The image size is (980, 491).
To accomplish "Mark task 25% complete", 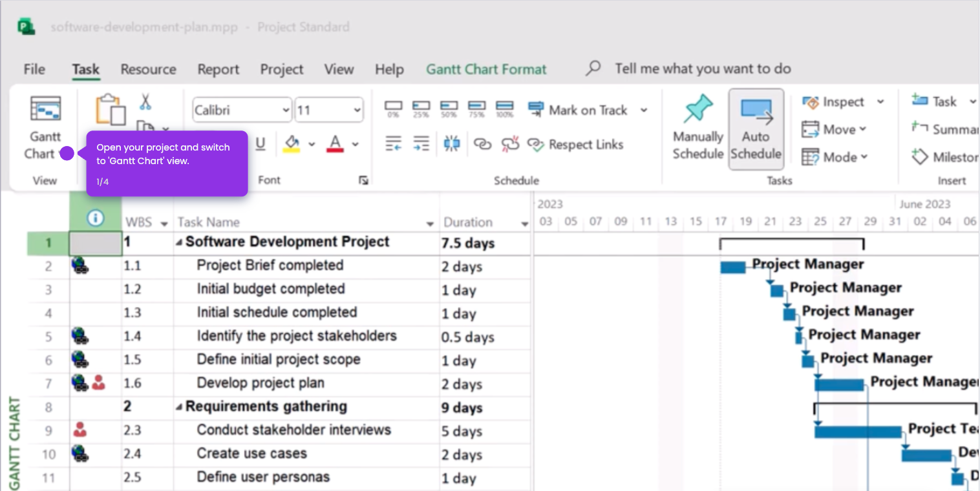I will (421, 109).
